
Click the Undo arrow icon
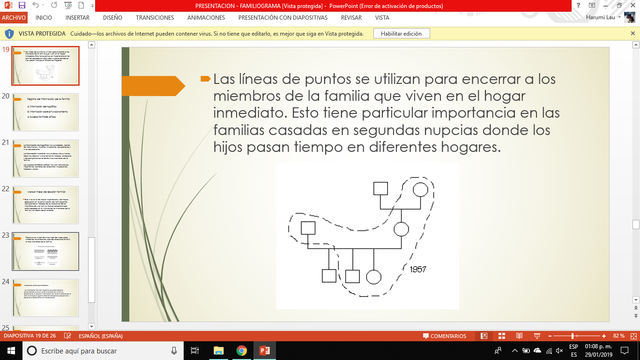pyautogui.click(x=36, y=5)
